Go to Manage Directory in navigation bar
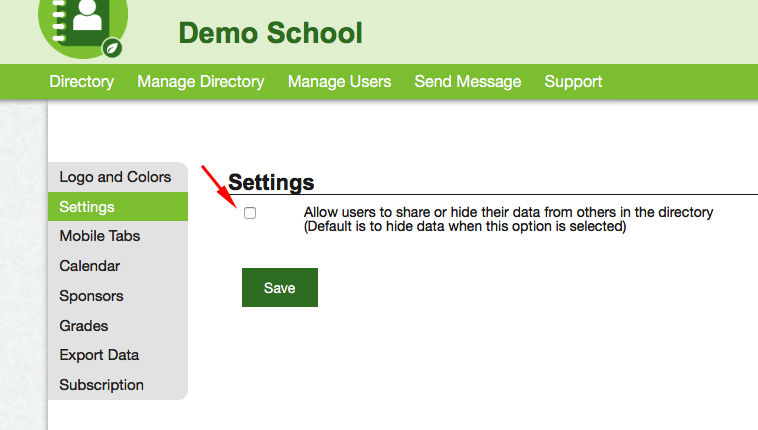This screenshot has height=430, width=758. (x=200, y=82)
